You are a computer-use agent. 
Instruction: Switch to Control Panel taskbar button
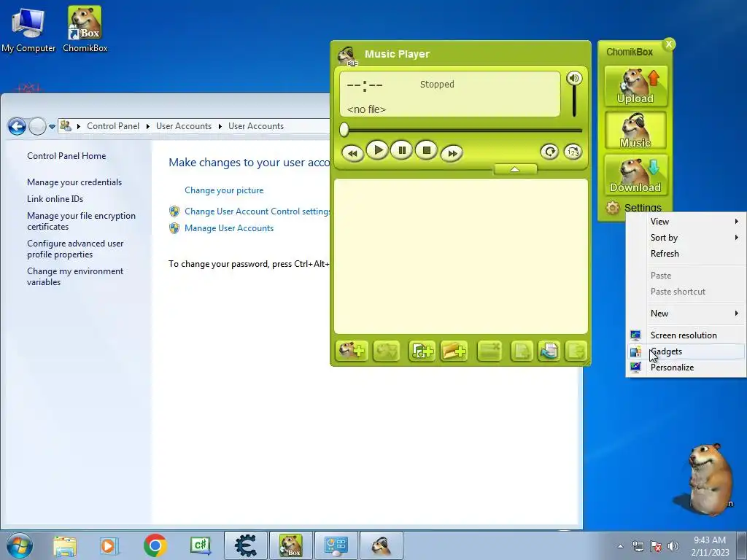coord(336,545)
